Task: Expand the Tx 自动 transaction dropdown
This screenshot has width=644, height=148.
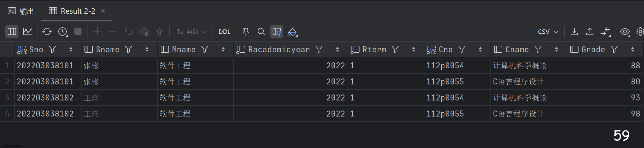Action: coord(191,32)
